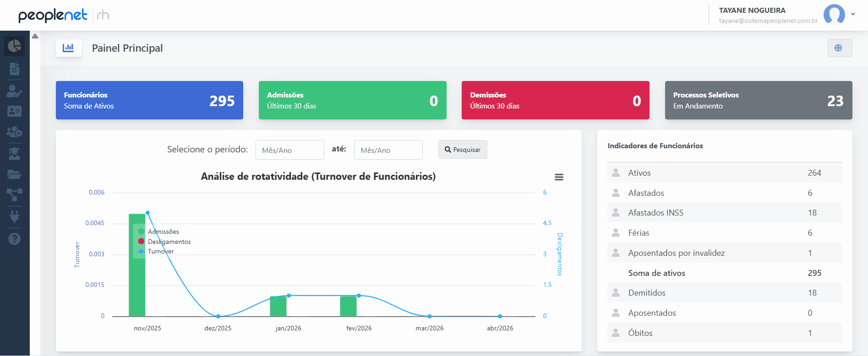Open the document sidebar icon
The height and width of the screenshot is (356, 868).
coord(15,69)
